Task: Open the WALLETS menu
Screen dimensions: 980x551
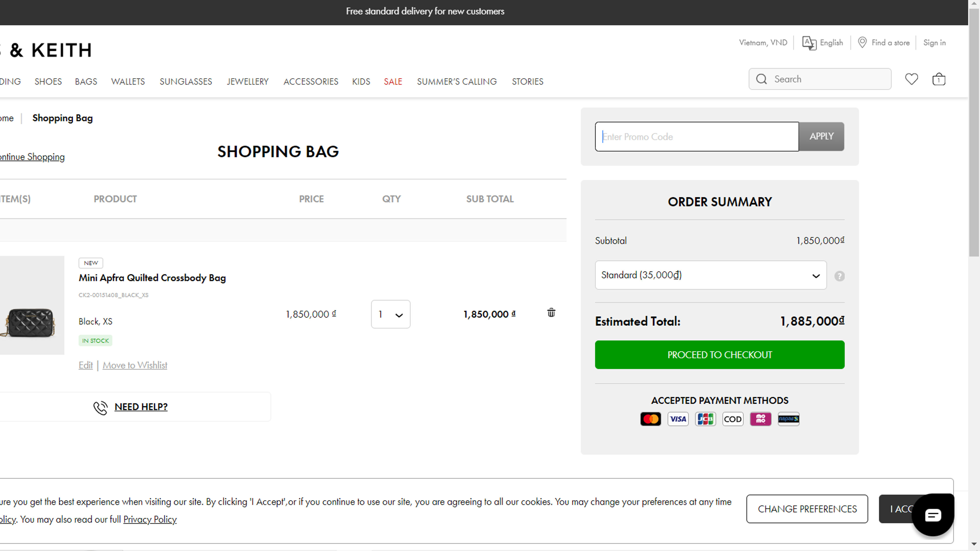Action: [128, 81]
